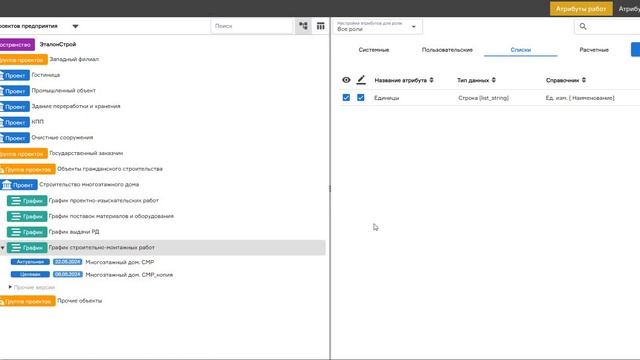The image size is (640, 360).
Task: Open the enterprise projects dropdown arrow
Action: pos(75,27)
